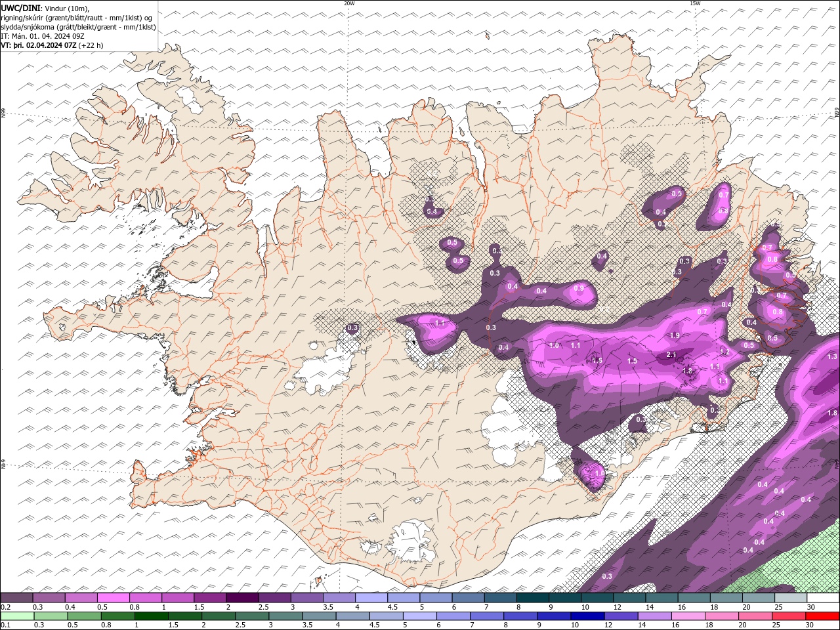Click the '0.9' precipitation value on the map

(579, 288)
